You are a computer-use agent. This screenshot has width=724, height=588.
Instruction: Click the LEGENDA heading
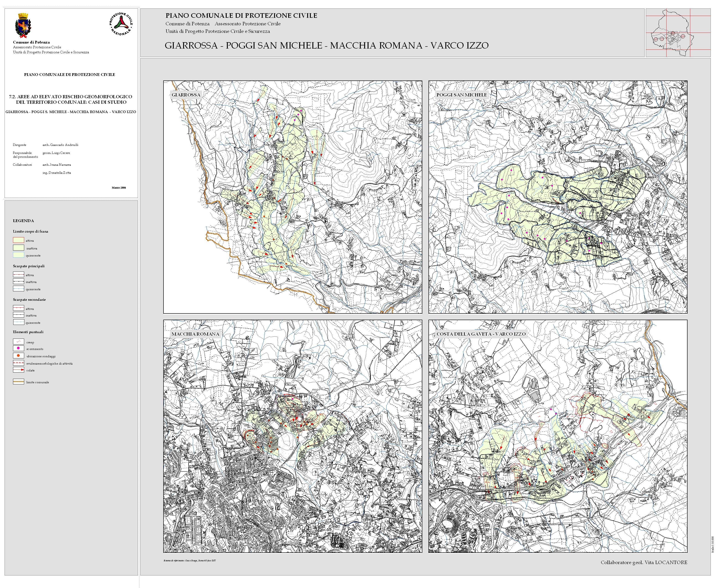click(x=23, y=221)
